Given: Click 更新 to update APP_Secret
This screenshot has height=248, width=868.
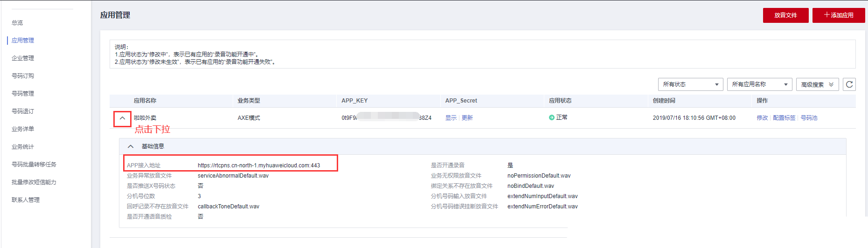Looking at the screenshot, I should point(467,118).
